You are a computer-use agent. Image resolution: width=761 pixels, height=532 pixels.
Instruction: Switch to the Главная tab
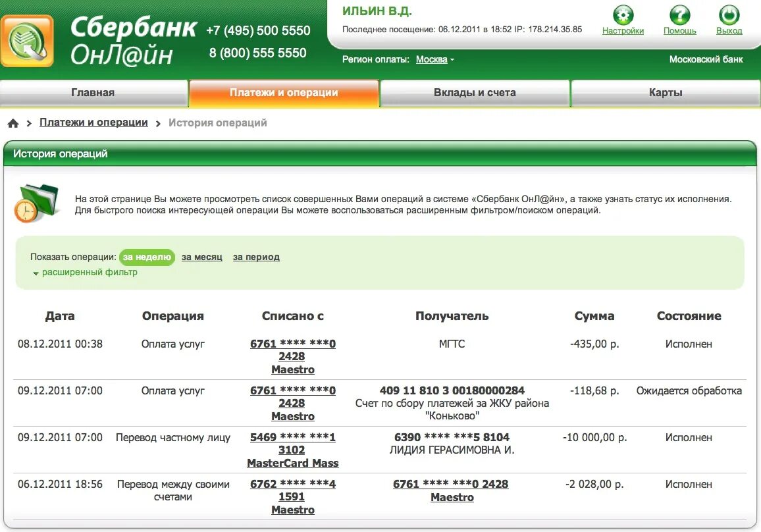click(93, 93)
